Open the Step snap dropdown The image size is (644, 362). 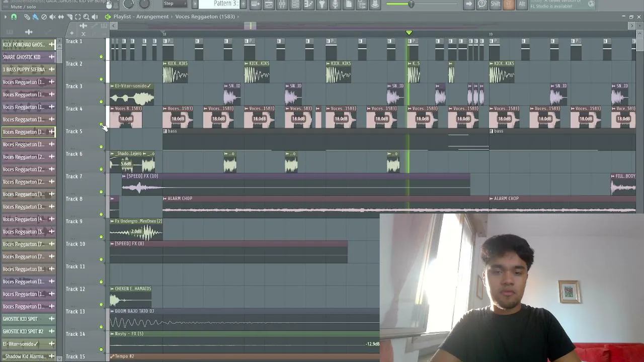coord(176,4)
